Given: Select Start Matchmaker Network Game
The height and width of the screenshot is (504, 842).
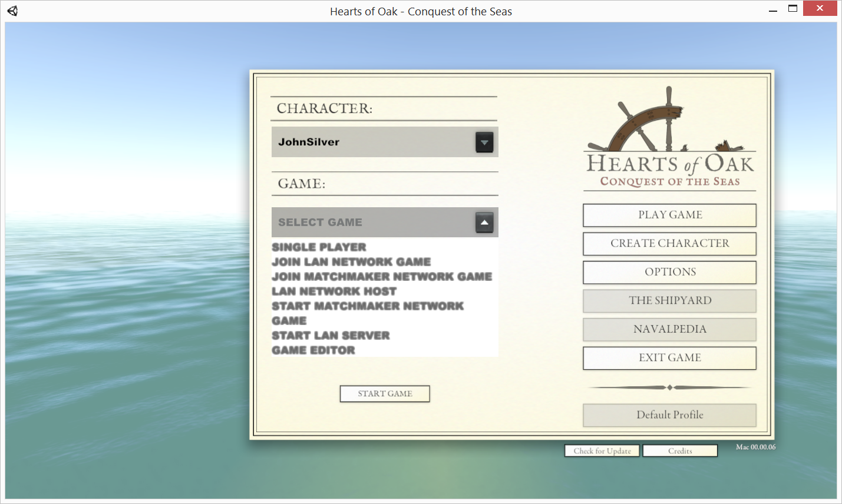Looking at the screenshot, I should (368, 313).
